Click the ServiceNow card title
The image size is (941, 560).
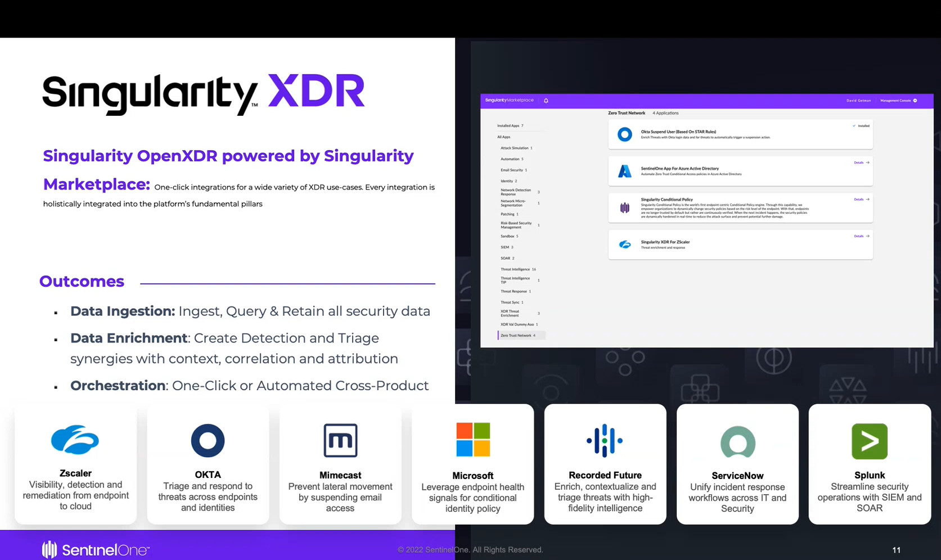737,476
